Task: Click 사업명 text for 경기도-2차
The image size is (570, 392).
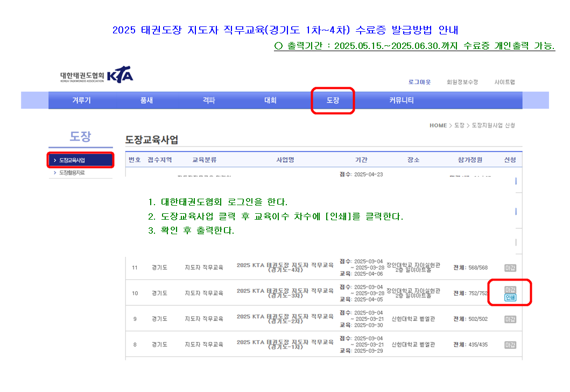Action: coord(285,319)
